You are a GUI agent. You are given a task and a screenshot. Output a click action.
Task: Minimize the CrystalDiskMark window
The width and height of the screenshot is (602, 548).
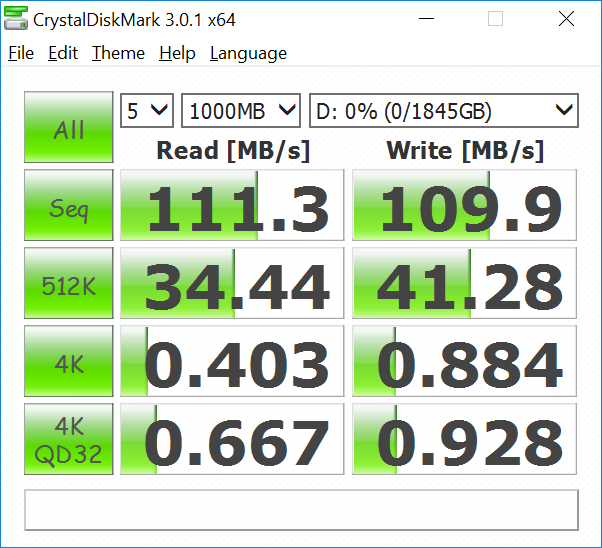tap(426, 18)
